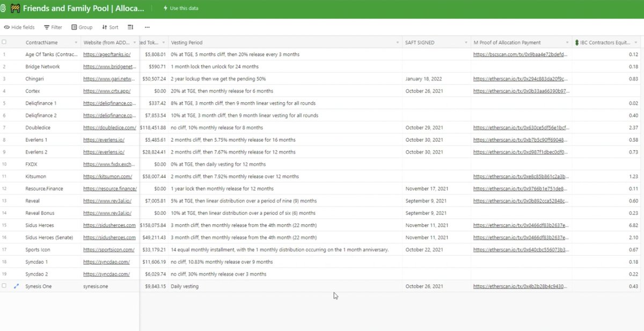Open the Group menu
The width and height of the screenshot is (644, 331).
pos(82,27)
